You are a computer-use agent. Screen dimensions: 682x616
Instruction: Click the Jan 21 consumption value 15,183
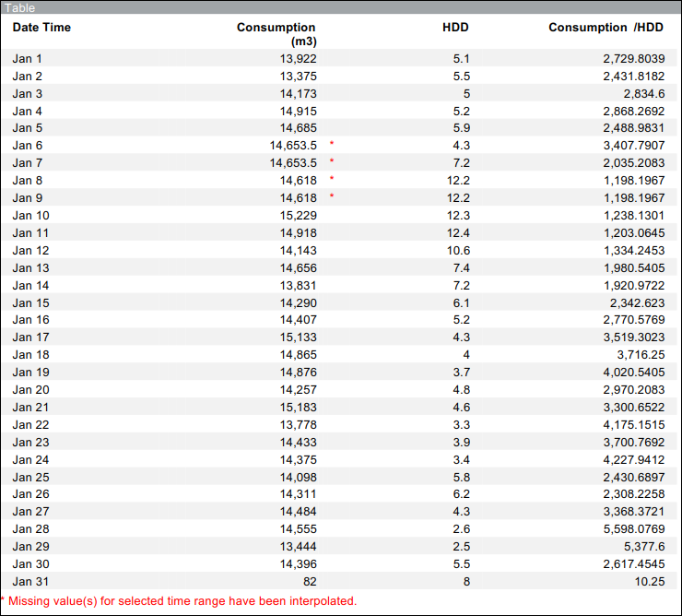(299, 407)
